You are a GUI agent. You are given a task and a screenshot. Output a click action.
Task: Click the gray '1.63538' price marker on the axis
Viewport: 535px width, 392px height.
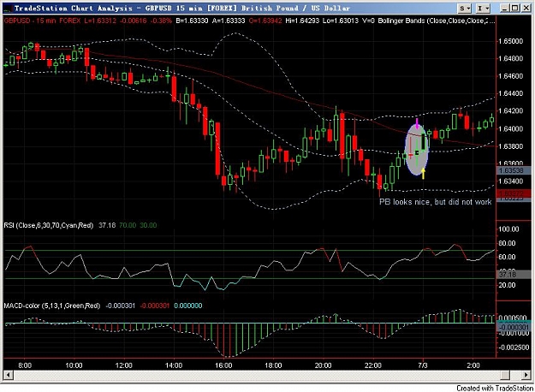click(x=513, y=170)
